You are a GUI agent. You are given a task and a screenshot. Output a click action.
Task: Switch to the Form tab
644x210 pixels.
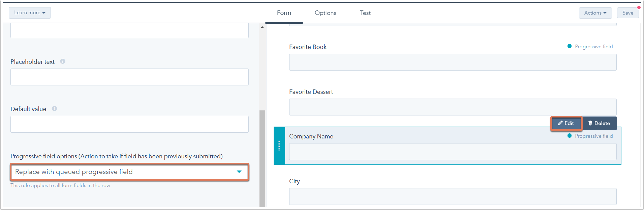[x=284, y=13]
